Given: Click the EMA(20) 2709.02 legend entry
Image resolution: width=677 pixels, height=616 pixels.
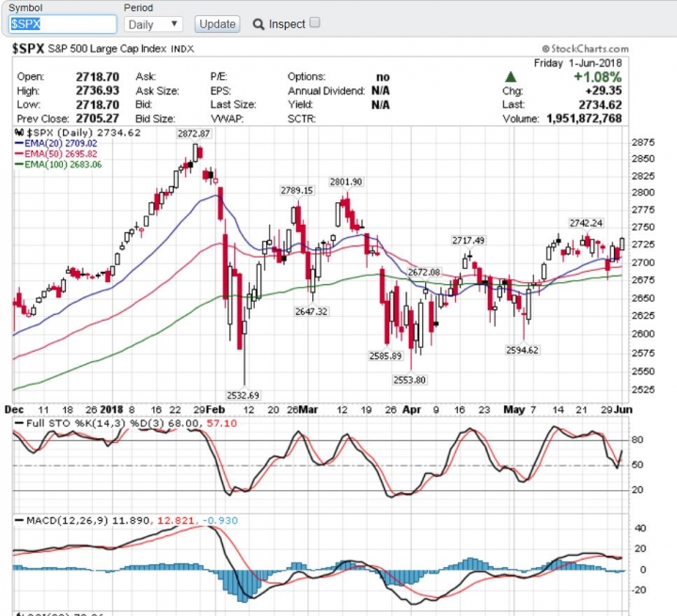Looking at the screenshot, I should [x=56, y=143].
